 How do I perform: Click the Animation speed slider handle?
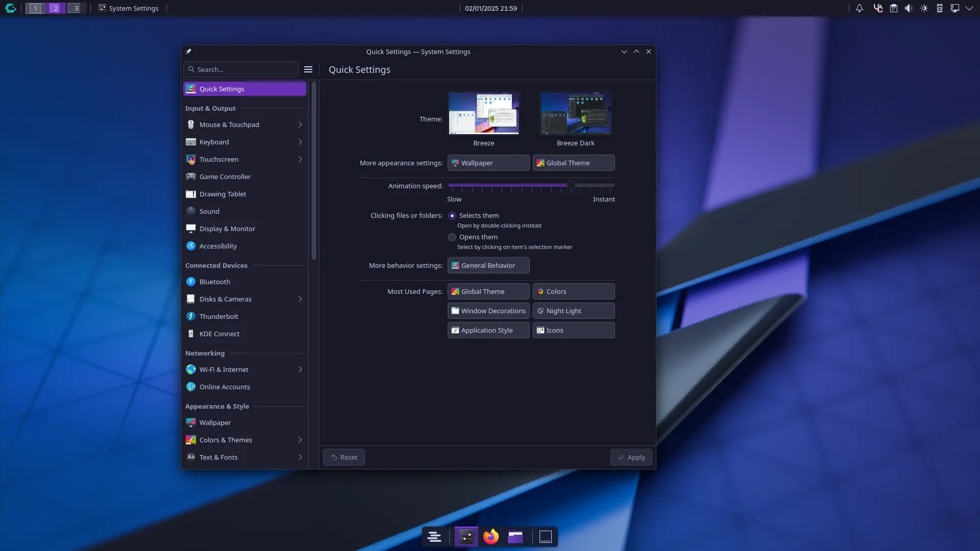click(x=571, y=185)
